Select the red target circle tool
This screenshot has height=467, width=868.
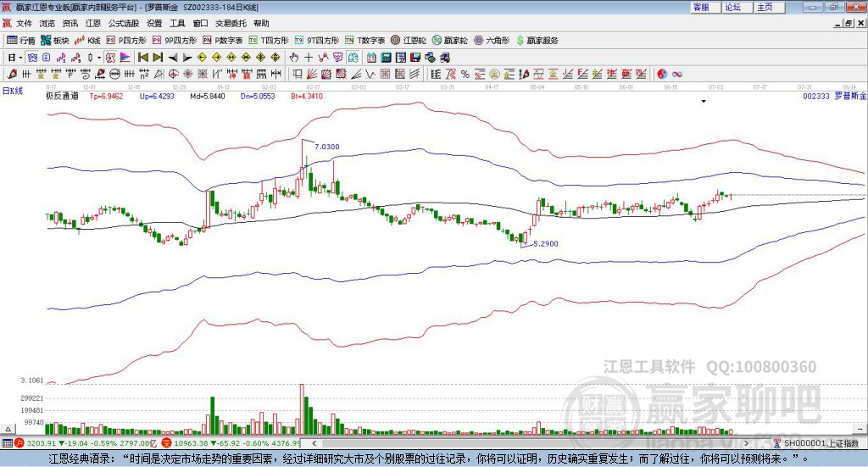pyautogui.click(x=173, y=74)
